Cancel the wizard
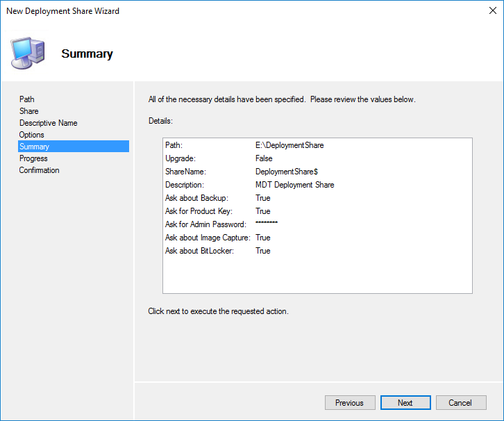Viewport: 504px width, 421px height. (460, 403)
